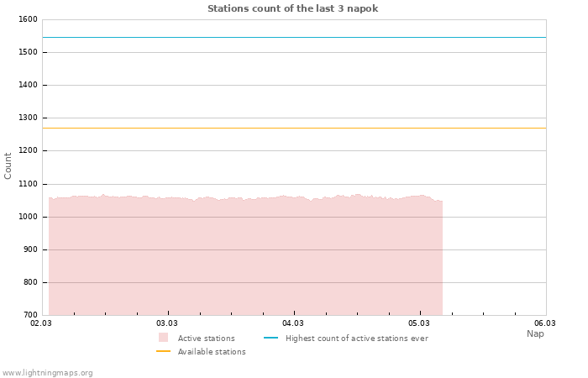Click the 1600 value on the y-axis
Viewport: 588px width, 378px height.
27,19
